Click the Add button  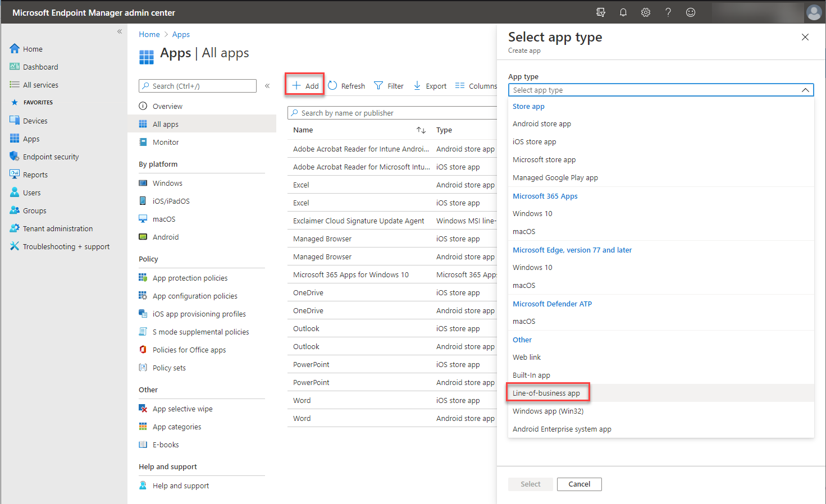click(x=305, y=85)
